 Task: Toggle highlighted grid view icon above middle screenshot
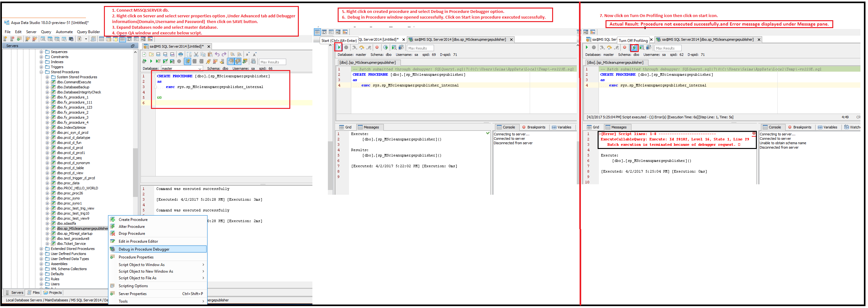317,32
